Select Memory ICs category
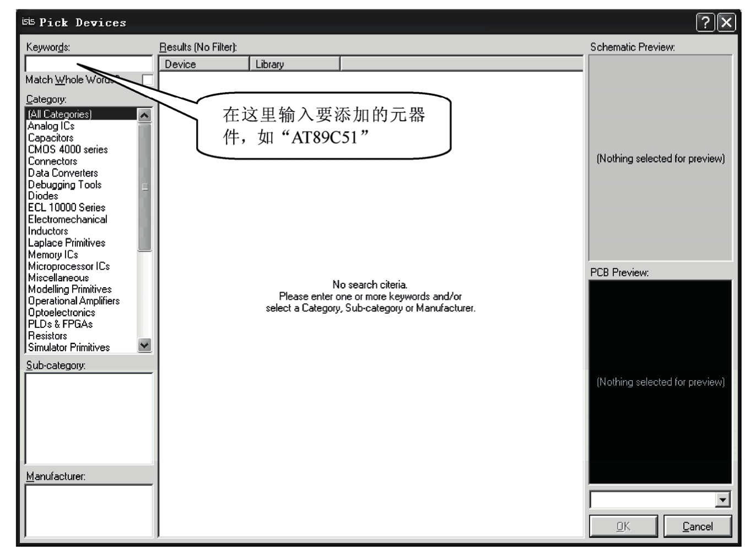This screenshot has width=756, height=560. 53,255
